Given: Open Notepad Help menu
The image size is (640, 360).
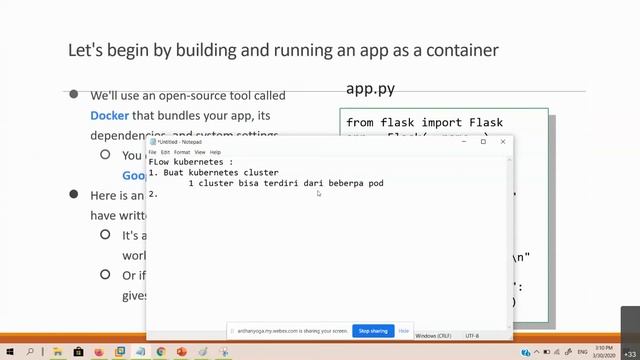Looking at the screenshot, I should coord(215,152).
